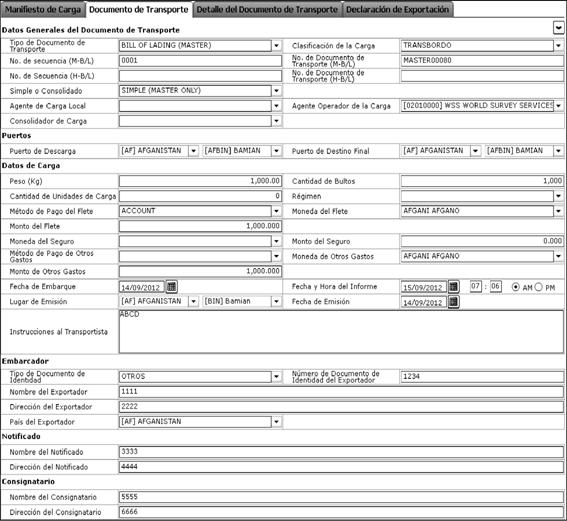
Task: Click Fecha de Embarque date field
Action: tap(142, 287)
